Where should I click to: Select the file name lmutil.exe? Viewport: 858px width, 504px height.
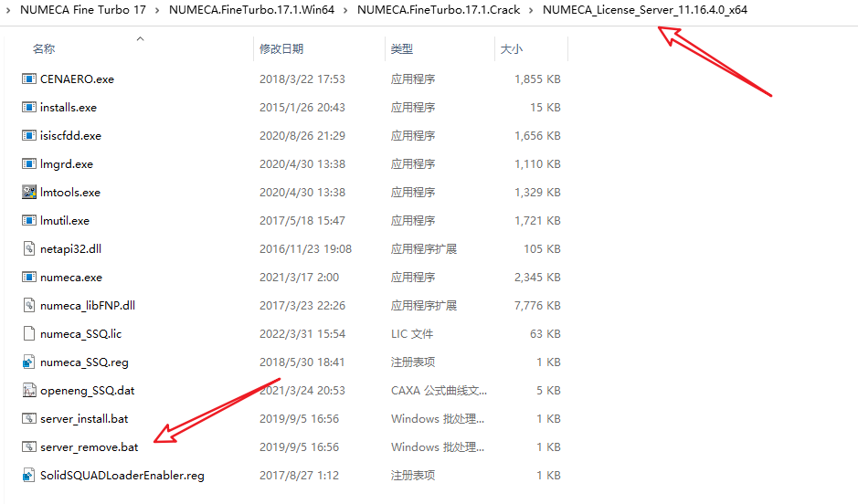(x=65, y=221)
